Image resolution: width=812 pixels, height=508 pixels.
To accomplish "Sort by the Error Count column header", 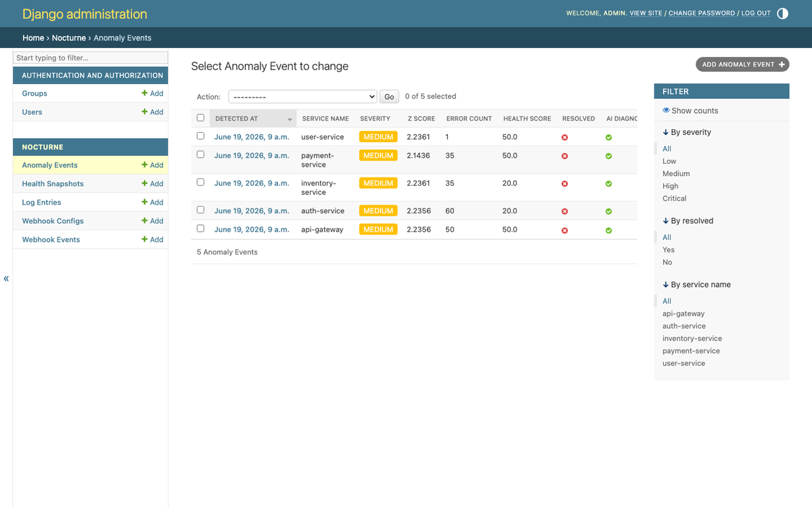I will (469, 119).
